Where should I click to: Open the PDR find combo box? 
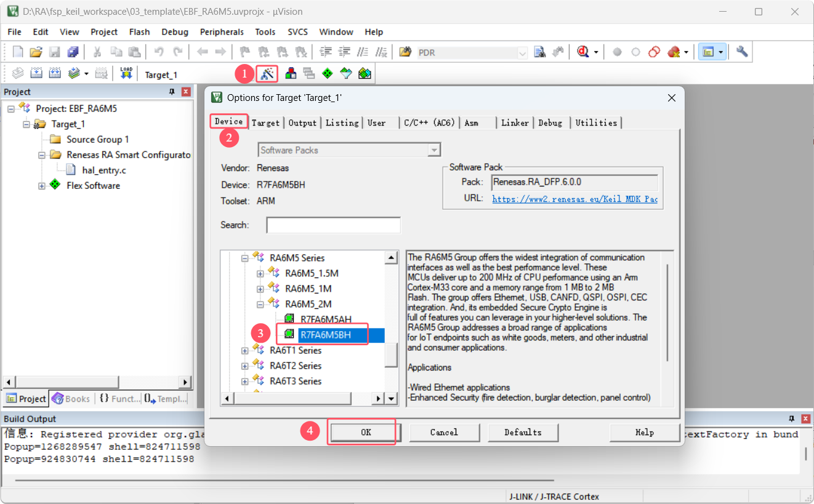click(x=473, y=53)
